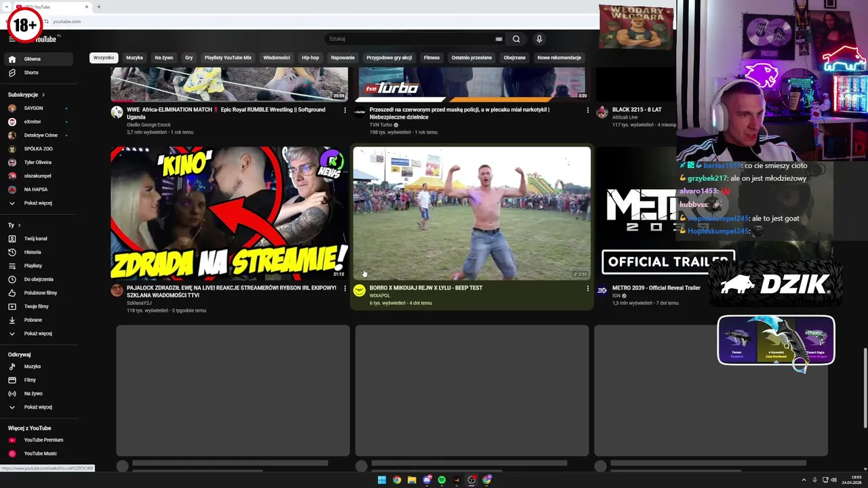The image size is (868, 488).
Task: Show more items under Odkrywaj
Action: [38, 407]
